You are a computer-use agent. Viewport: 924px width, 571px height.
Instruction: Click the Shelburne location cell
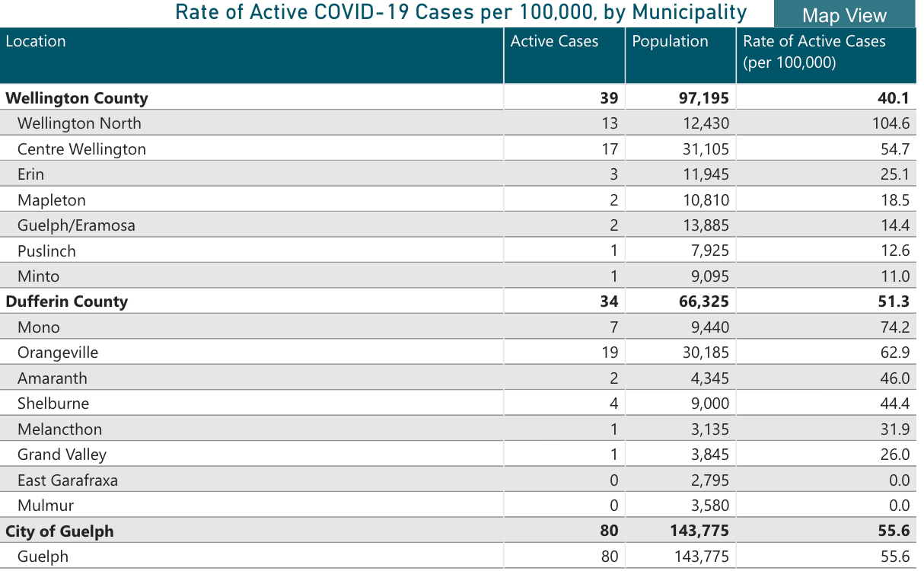click(53, 404)
